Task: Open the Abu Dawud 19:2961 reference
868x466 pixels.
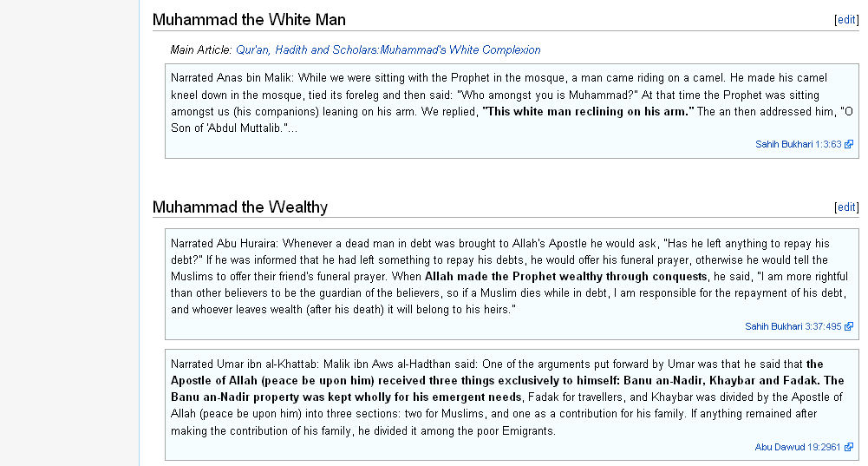Action: [x=798, y=447]
